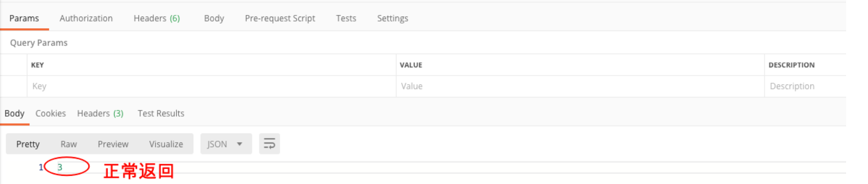This screenshot has height=184, width=868.
Task: Open the request Settings tab
Action: pyautogui.click(x=392, y=18)
